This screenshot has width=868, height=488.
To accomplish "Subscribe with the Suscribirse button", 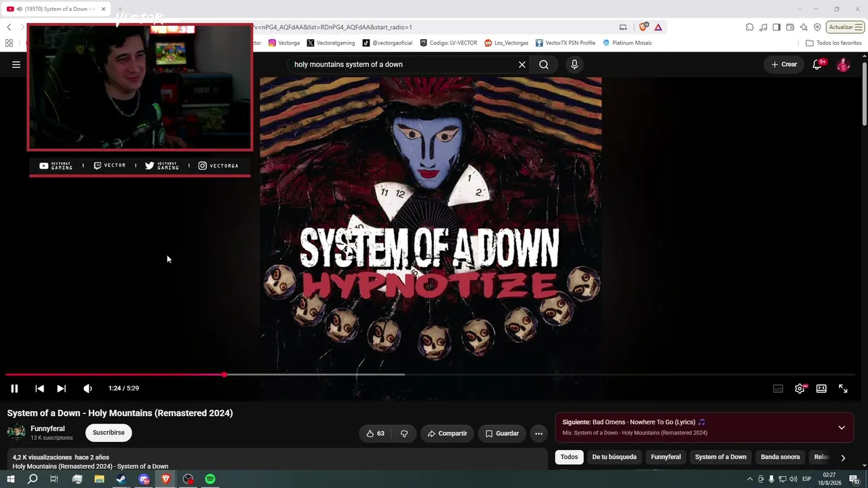I will pyautogui.click(x=108, y=432).
